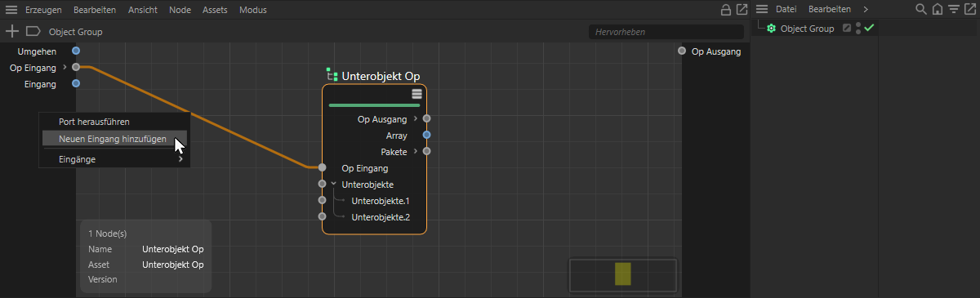Screen dimensions: 980x298
Task: Click the Pakete output port
Action: click(426, 151)
